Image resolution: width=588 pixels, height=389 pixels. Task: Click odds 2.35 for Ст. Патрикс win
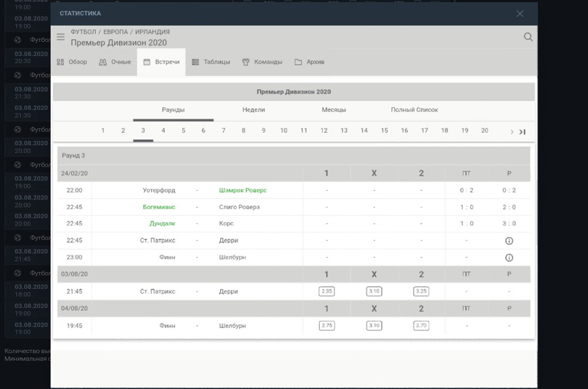click(x=326, y=291)
